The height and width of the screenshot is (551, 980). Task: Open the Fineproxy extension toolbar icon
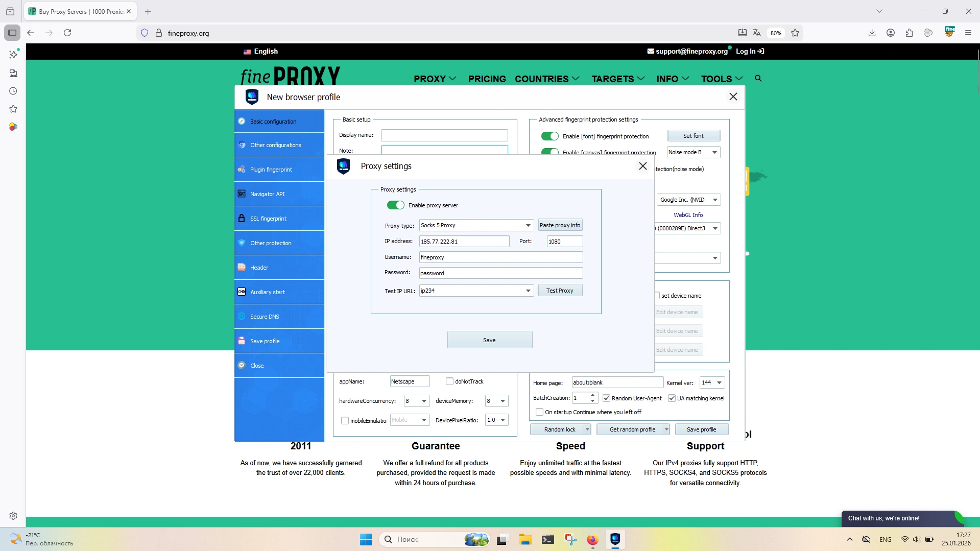click(950, 32)
